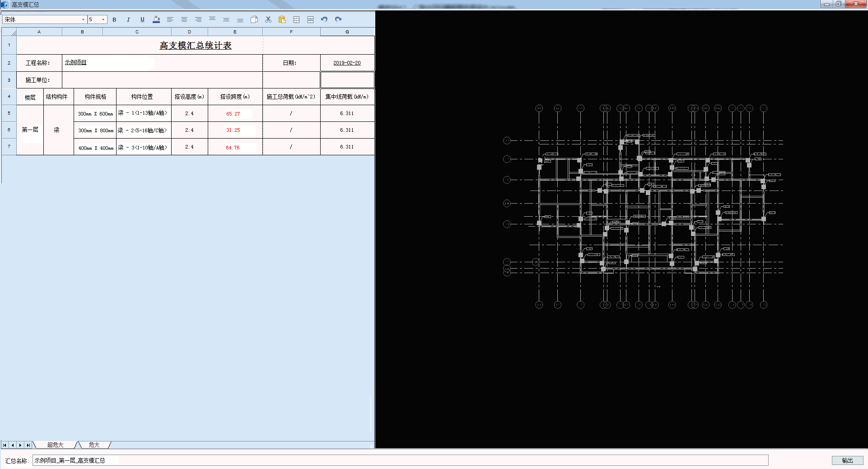Screen dimensions: 868x469
Task: Paste clipboard contents
Action: 282,19
